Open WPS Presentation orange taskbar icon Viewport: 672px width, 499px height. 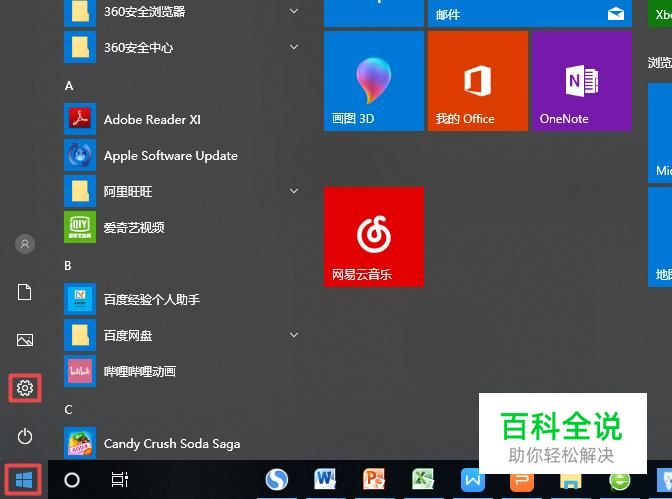(x=522, y=483)
